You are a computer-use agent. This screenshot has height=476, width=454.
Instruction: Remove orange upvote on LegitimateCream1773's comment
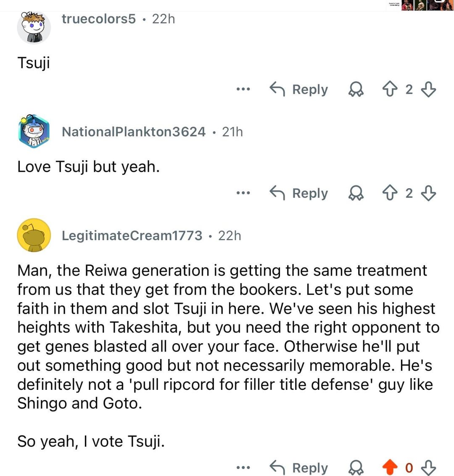(390, 467)
